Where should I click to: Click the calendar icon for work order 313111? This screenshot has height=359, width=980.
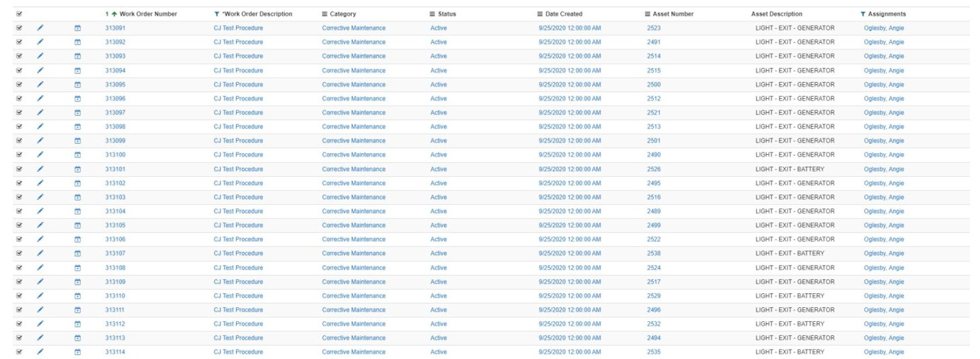tap(77, 310)
